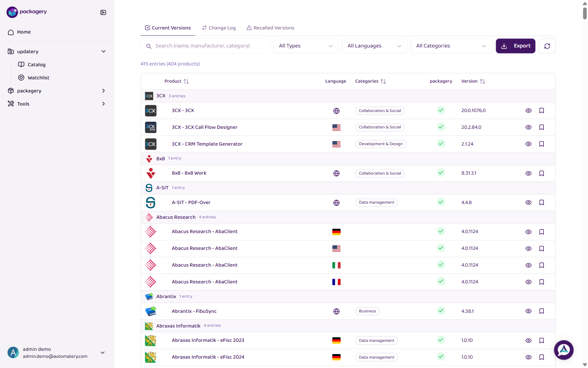
Task: Click the Export button
Action: [515, 46]
